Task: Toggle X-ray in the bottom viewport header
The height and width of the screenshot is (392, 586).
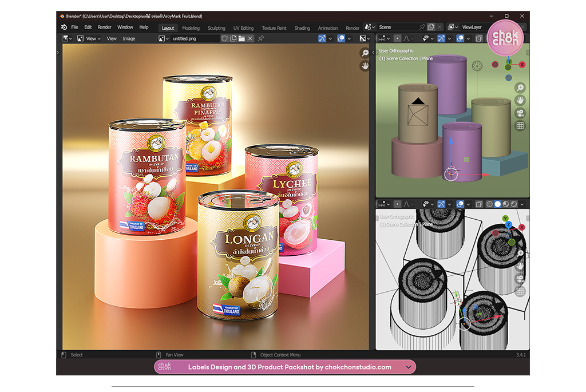Action: pos(479,204)
